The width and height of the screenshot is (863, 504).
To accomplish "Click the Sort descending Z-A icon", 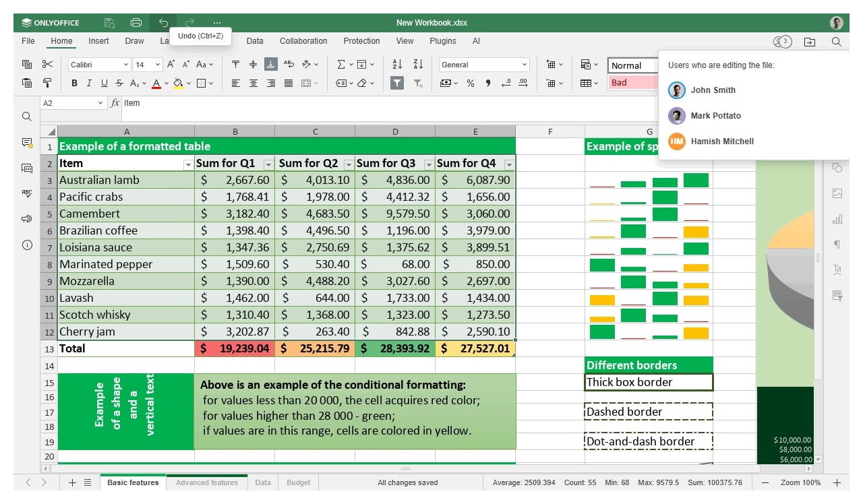I will point(418,64).
